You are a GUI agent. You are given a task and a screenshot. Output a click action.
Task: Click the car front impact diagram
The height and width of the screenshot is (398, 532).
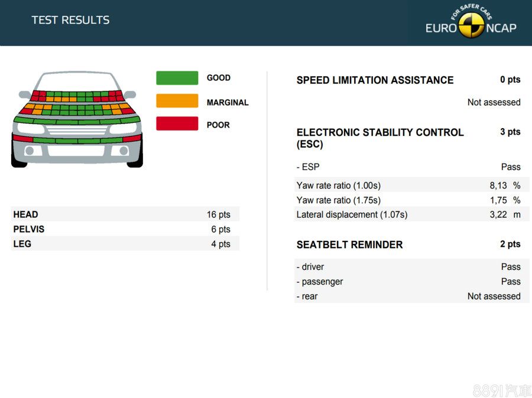[x=77, y=119]
